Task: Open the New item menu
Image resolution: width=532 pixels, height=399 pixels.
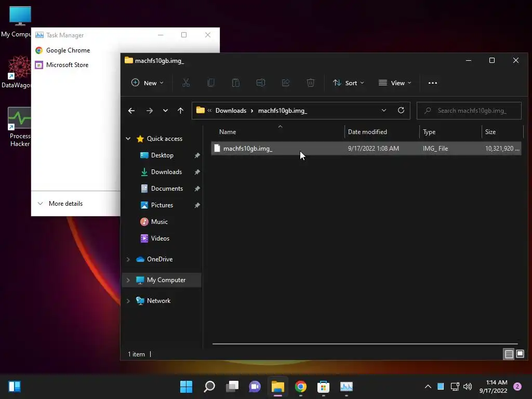Action: click(x=148, y=83)
